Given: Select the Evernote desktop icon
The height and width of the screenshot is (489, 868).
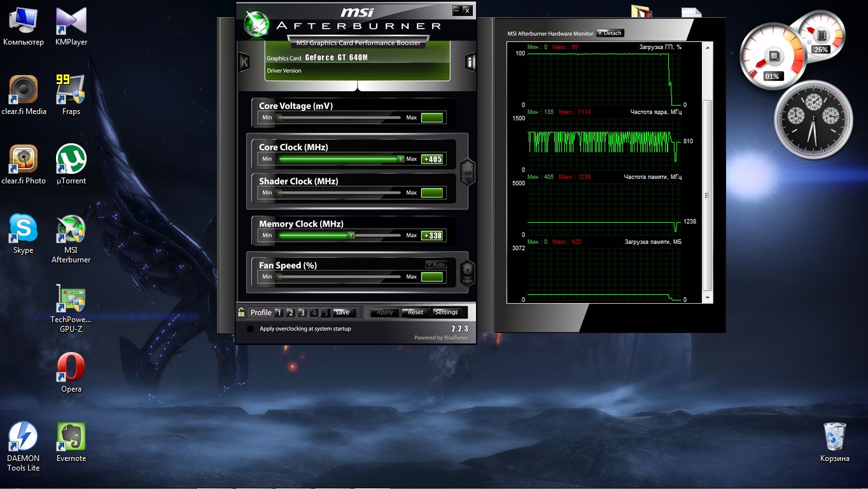Looking at the screenshot, I should [x=71, y=443].
